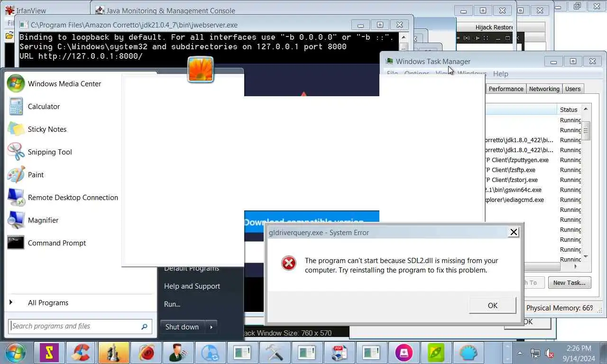Expand All Programs in Start menu
The width and height of the screenshot is (607, 364).
point(48,303)
